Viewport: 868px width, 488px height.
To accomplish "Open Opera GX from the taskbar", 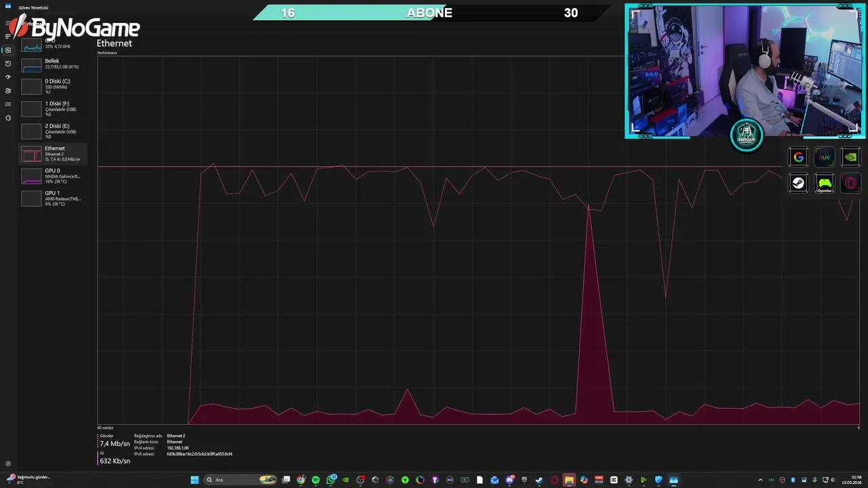I will pos(554,480).
